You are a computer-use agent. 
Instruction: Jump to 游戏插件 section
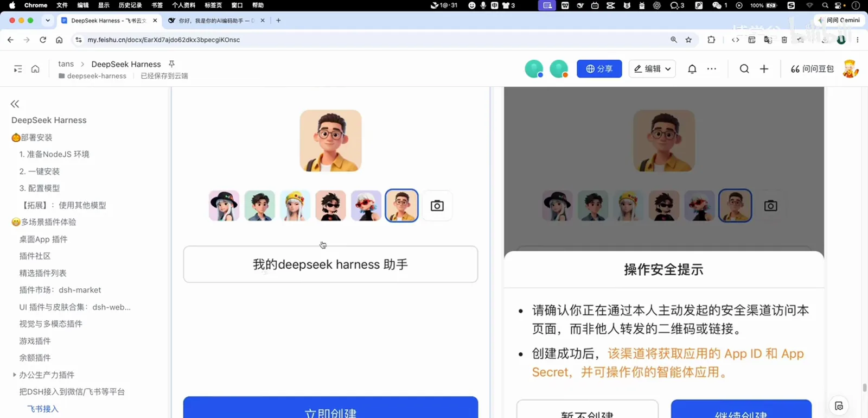click(x=35, y=341)
